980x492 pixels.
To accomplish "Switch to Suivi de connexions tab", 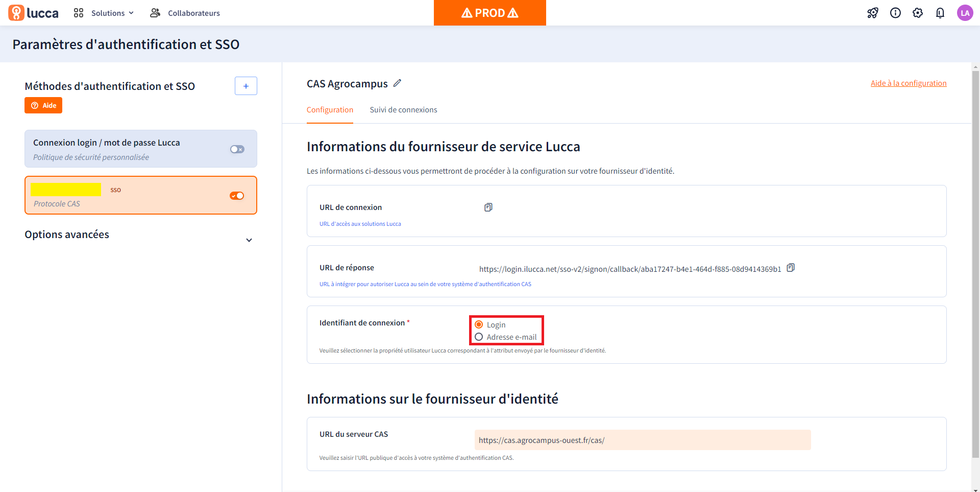I will point(403,110).
